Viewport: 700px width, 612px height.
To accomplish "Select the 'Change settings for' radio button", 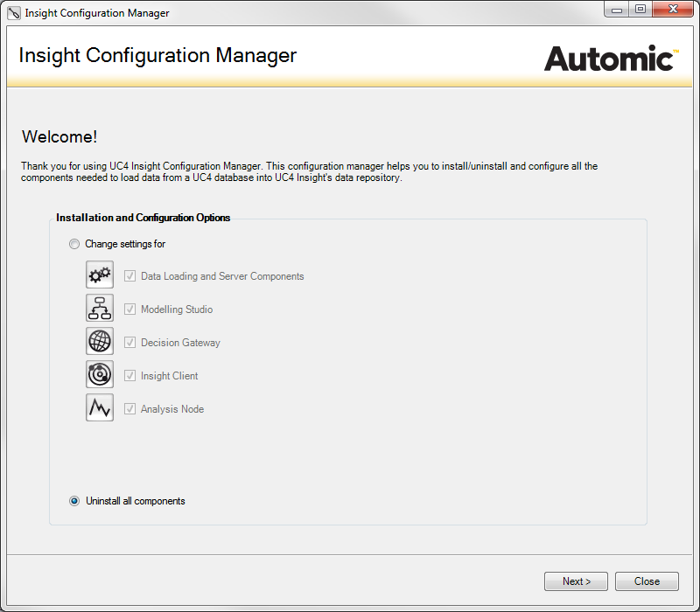I will pos(74,244).
